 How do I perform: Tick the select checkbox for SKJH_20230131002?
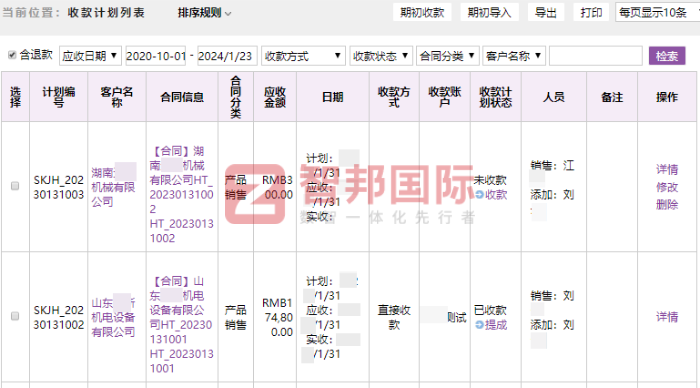coord(15,316)
